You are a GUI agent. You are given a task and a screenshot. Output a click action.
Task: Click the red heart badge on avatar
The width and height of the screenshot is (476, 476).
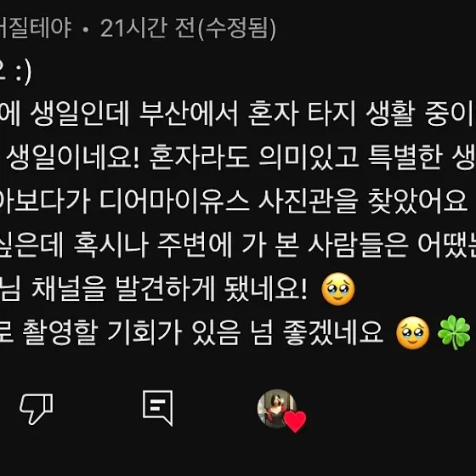point(295,422)
